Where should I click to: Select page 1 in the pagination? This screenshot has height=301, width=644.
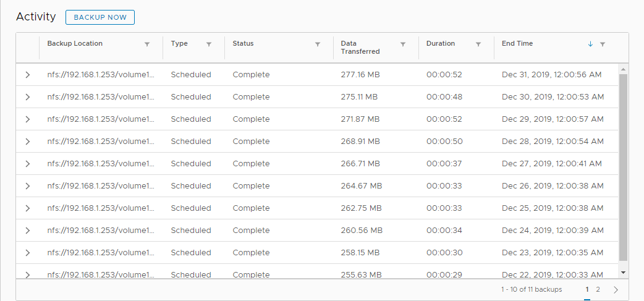(x=587, y=289)
